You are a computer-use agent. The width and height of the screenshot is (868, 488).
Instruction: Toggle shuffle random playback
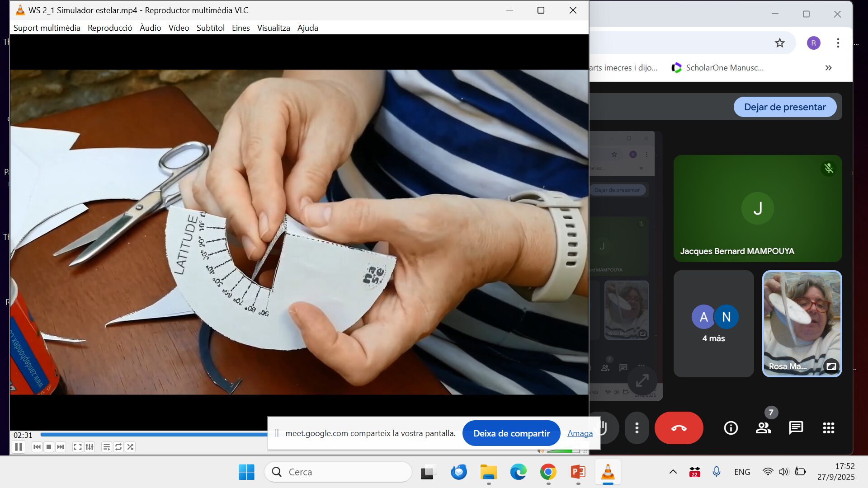click(x=130, y=447)
